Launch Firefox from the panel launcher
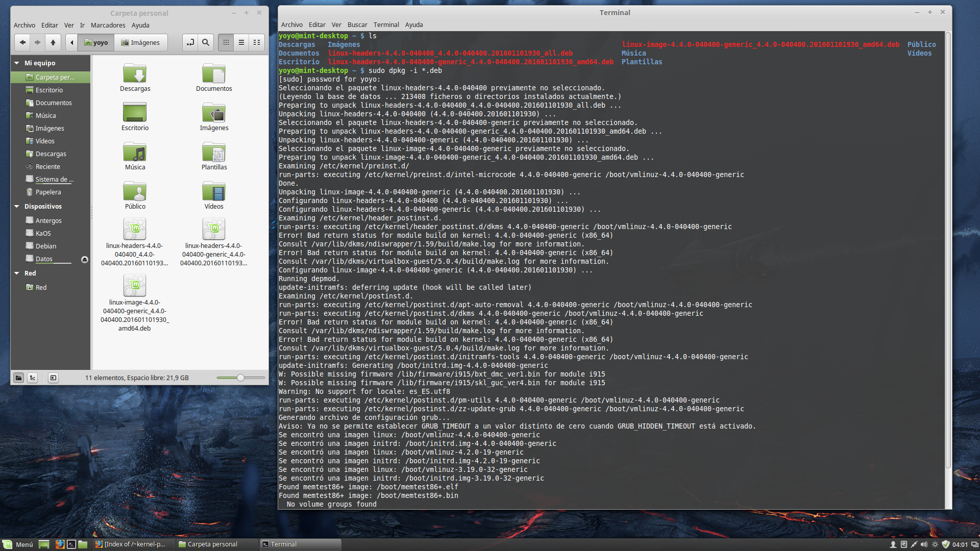This screenshot has width=980, height=551. pyautogui.click(x=60, y=544)
